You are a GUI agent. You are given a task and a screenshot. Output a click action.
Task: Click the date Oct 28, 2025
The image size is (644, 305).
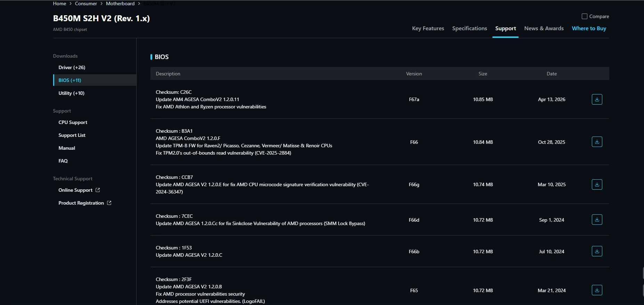(x=552, y=142)
